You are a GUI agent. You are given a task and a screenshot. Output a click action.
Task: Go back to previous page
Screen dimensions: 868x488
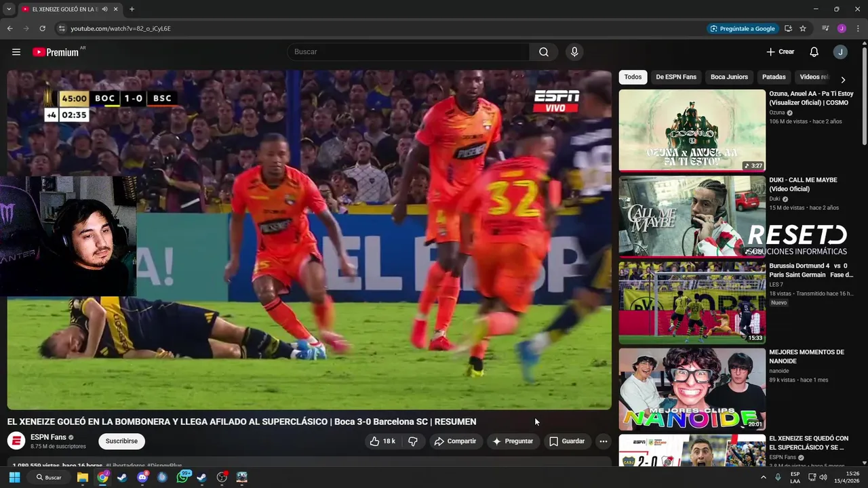(x=9, y=28)
